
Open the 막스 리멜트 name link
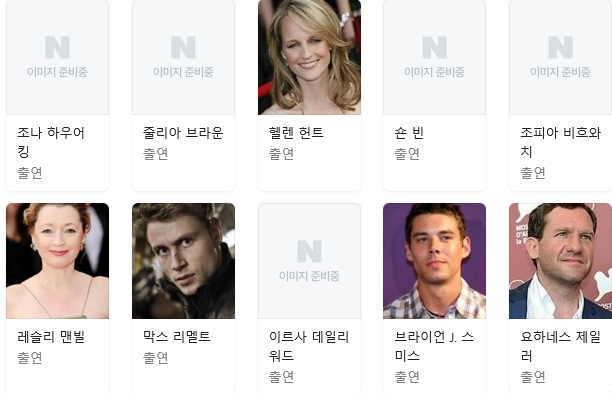click(177, 336)
